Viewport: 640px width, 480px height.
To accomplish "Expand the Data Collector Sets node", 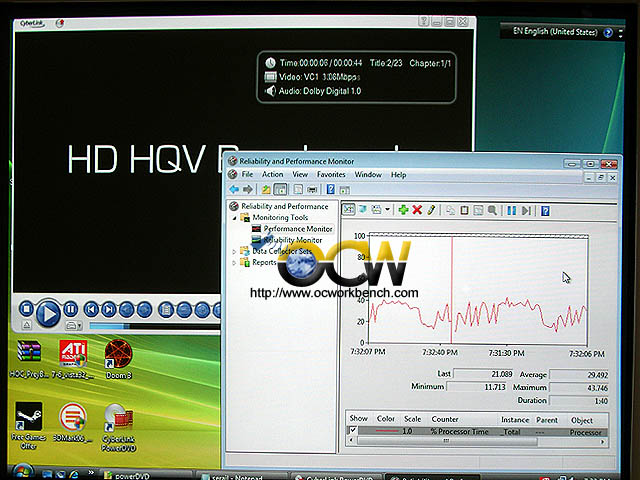I will (x=234, y=252).
